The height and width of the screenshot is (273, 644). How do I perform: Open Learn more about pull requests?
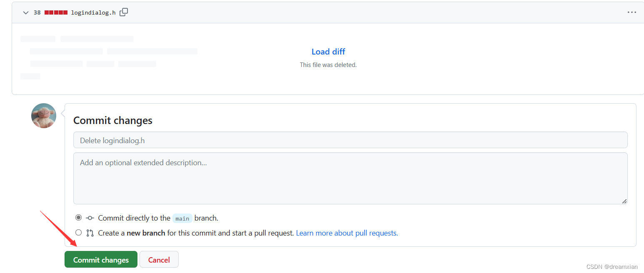point(346,233)
